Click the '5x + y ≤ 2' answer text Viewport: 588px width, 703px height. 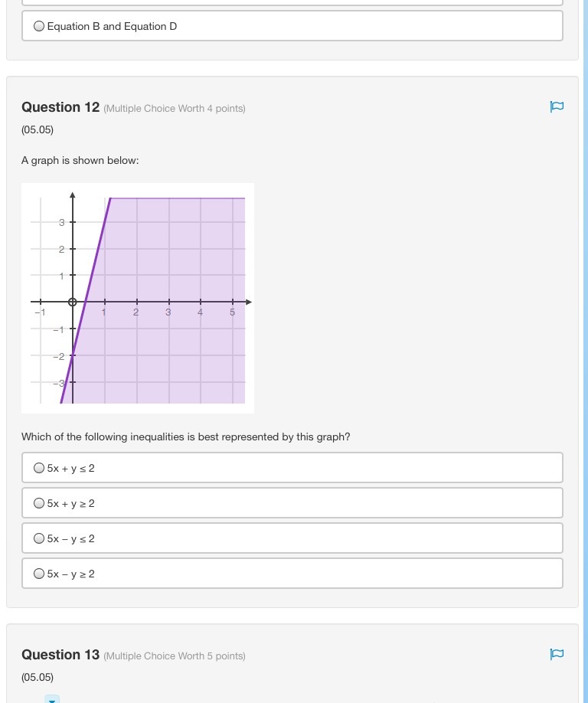[71, 468]
